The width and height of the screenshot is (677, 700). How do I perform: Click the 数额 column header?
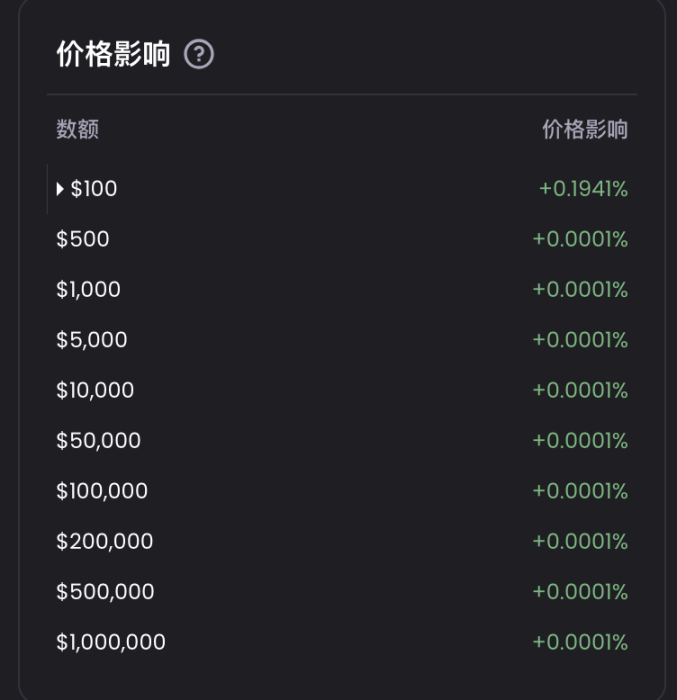[77, 129]
